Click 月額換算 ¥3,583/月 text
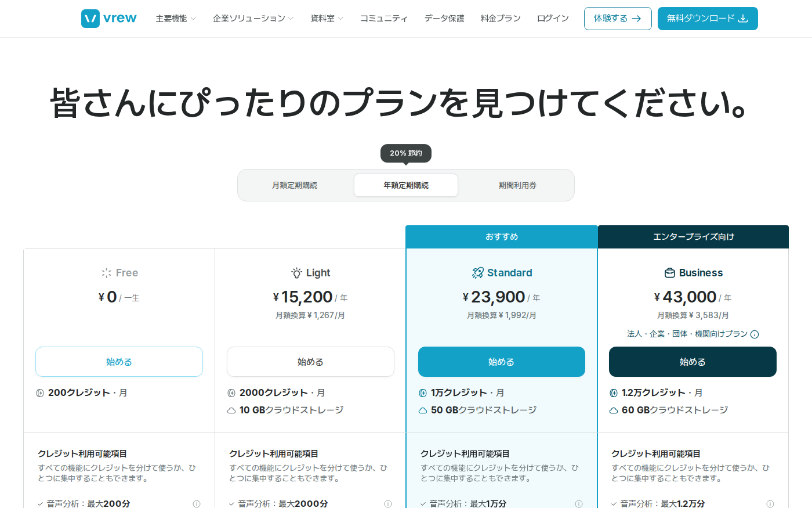The image size is (812, 508). (693, 315)
